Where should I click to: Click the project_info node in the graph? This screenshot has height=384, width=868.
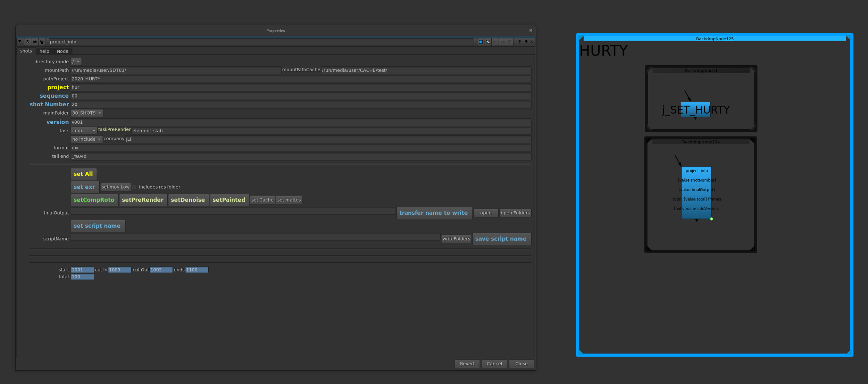(x=696, y=193)
